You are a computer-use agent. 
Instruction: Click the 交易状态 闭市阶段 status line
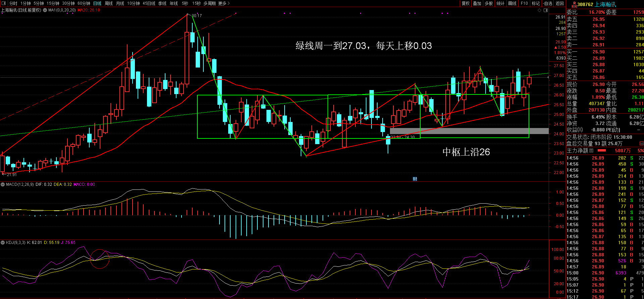coord(599,137)
